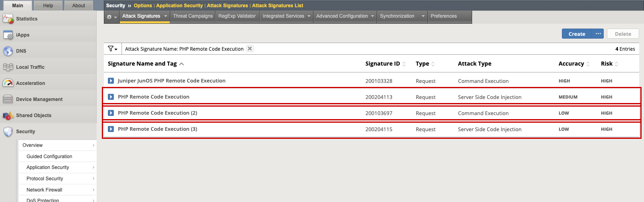Click the MEDIUM accuracy value
Image resolution: width=644 pixels, height=202 pixels.
click(x=568, y=97)
